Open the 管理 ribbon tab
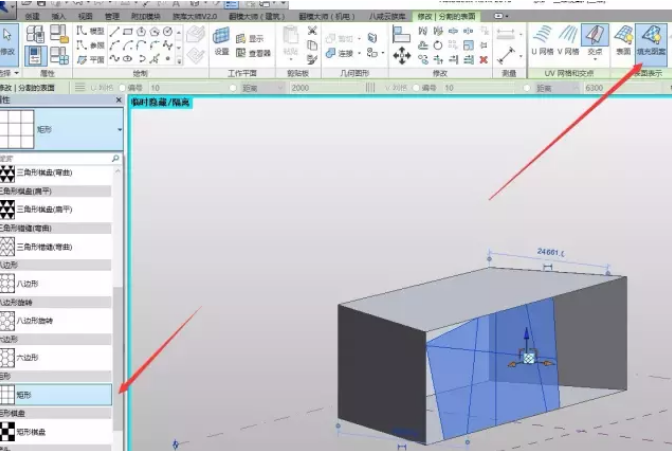 pyautogui.click(x=112, y=16)
